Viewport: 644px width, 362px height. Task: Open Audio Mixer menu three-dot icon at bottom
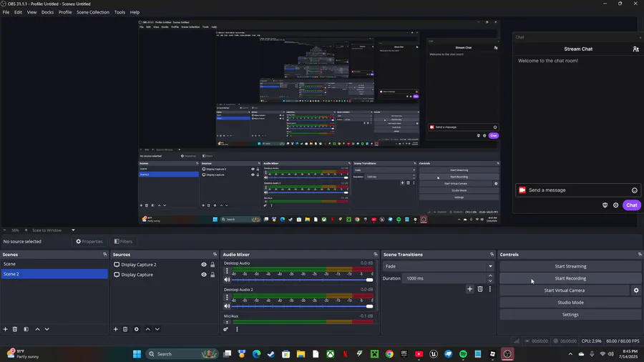coord(237,329)
